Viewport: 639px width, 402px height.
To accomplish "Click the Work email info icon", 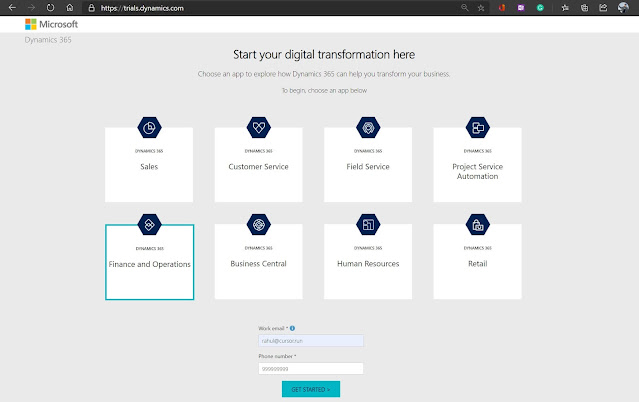I will pos(292,328).
